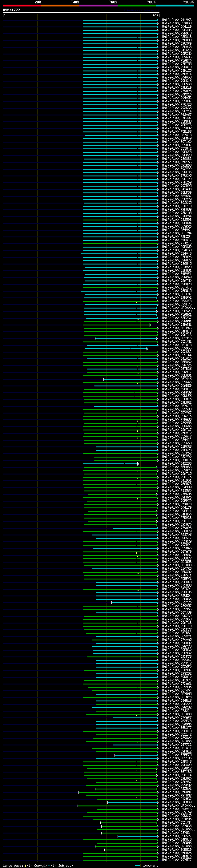
Task: Click label UniRef100_Q677C2
Action: [176, 744]
